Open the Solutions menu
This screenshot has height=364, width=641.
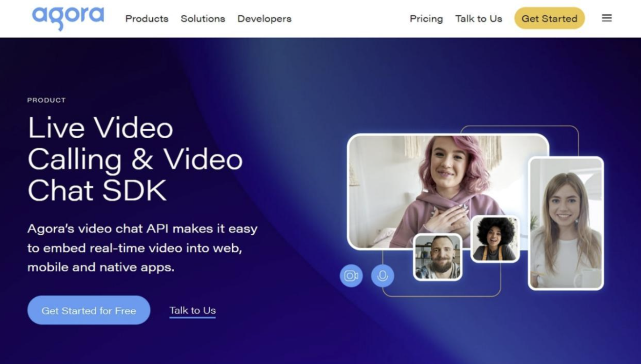[x=203, y=19]
